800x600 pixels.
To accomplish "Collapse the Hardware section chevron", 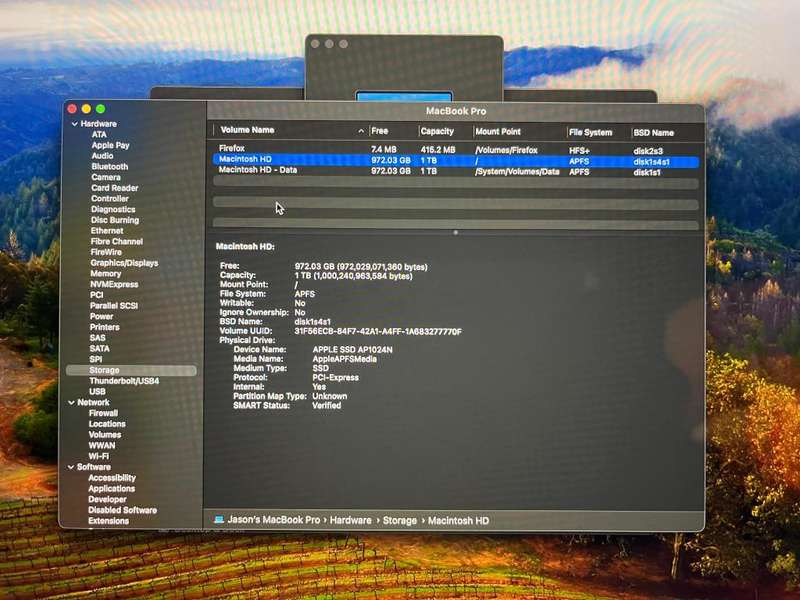I will click(x=74, y=124).
